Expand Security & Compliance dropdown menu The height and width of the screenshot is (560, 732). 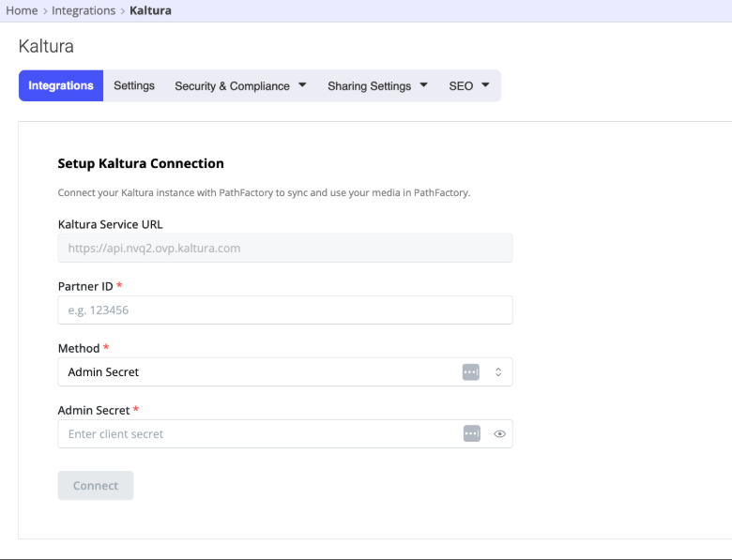point(240,86)
